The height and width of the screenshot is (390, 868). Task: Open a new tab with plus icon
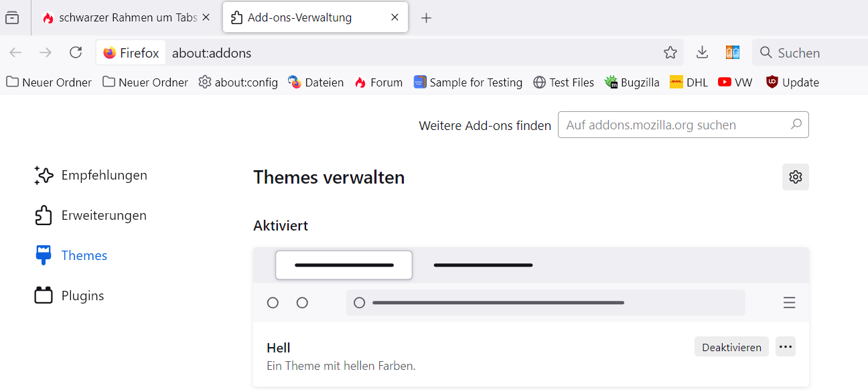tap(426, 18)
